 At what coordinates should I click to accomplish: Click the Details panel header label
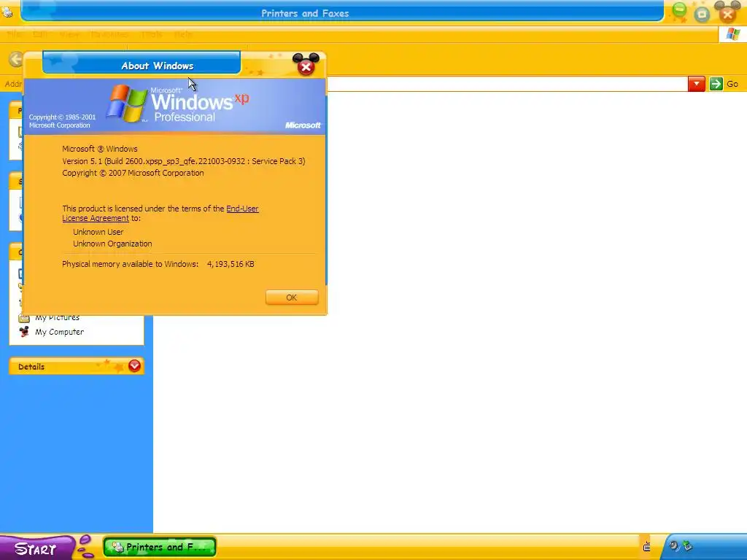pyautogui.click(x=31, y=367)
